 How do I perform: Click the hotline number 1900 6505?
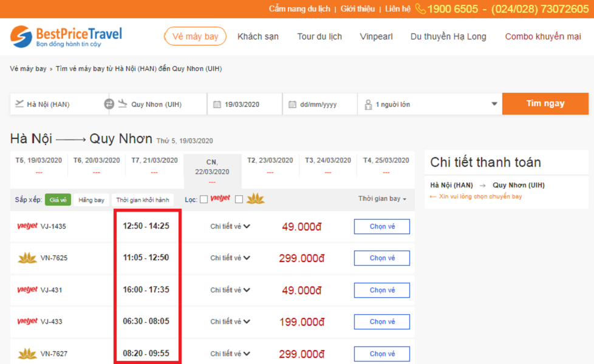452,8
